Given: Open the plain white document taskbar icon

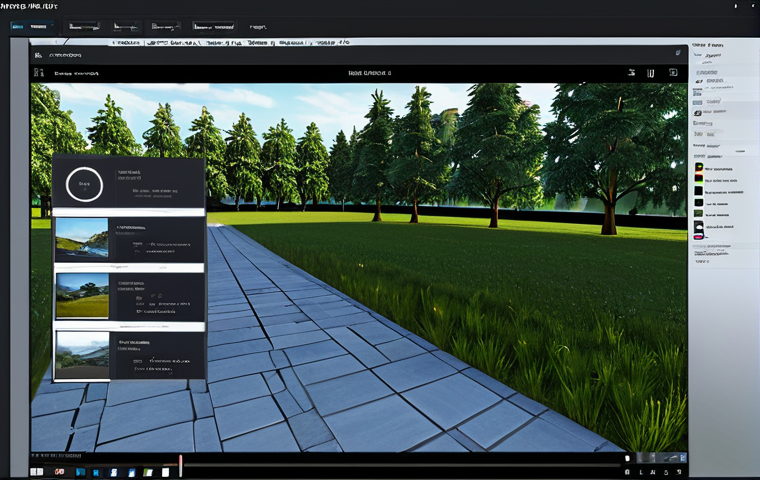Looking at the screenshot, I should point(165,472).
